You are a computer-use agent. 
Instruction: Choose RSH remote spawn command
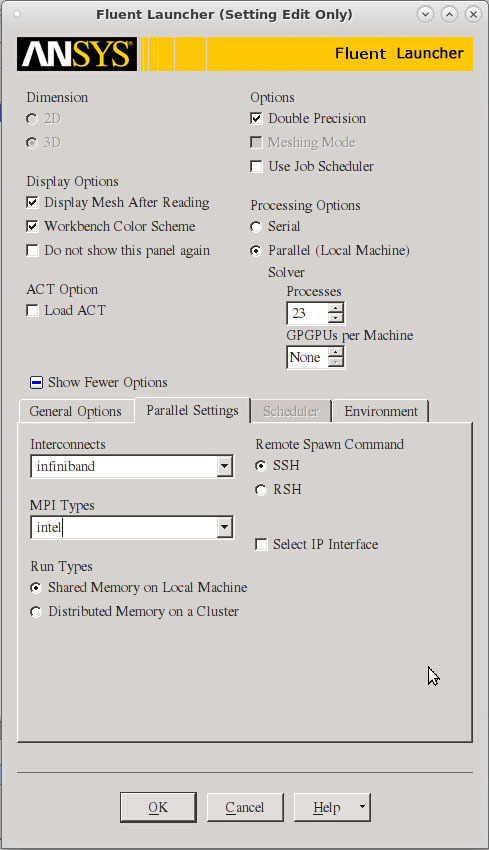tap(261, 490)
